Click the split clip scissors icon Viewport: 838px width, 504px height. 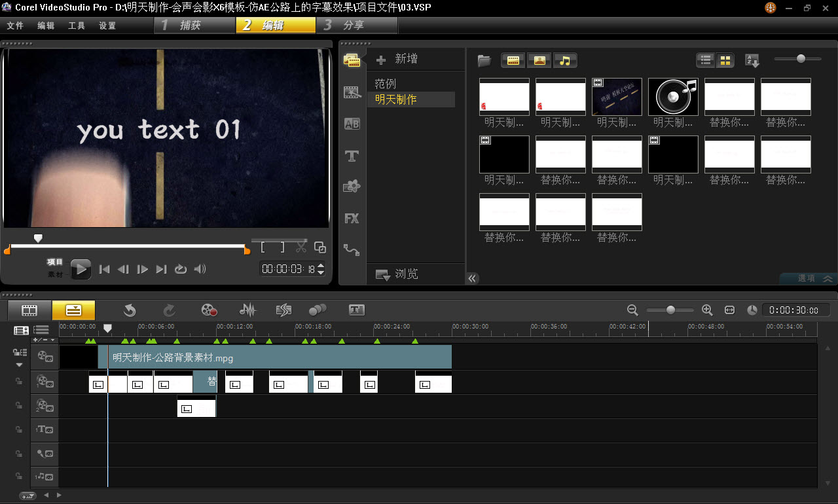[301, 247]
